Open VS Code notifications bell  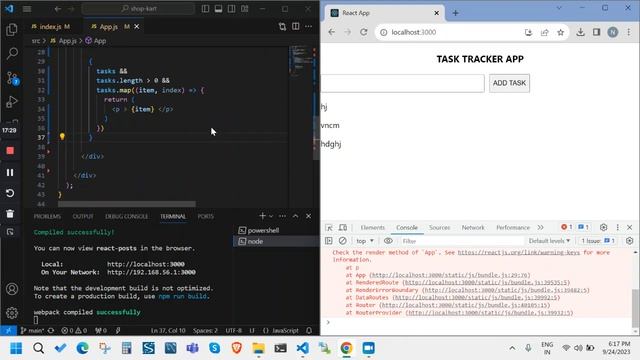(x=309, y=330)
